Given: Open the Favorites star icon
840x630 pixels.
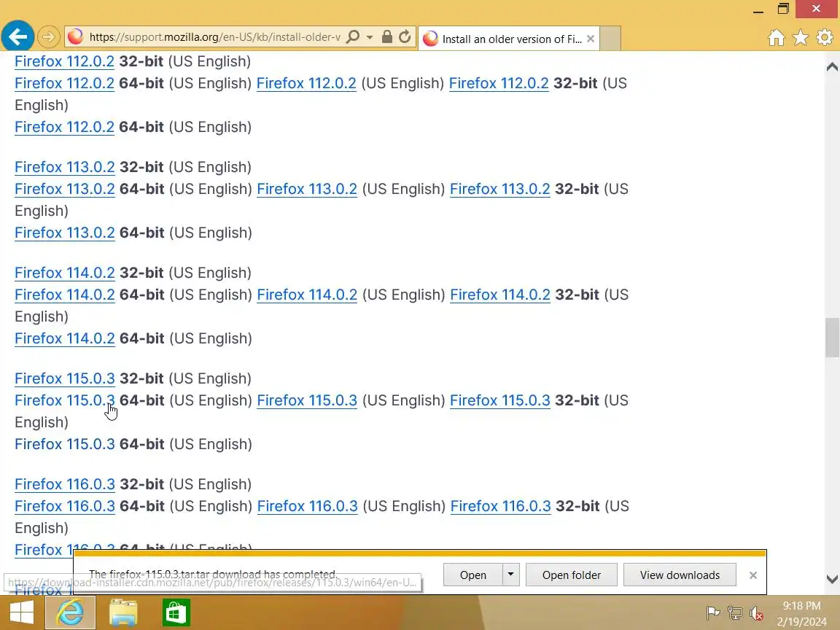Looking at the screenshot, I should [801, 37].
